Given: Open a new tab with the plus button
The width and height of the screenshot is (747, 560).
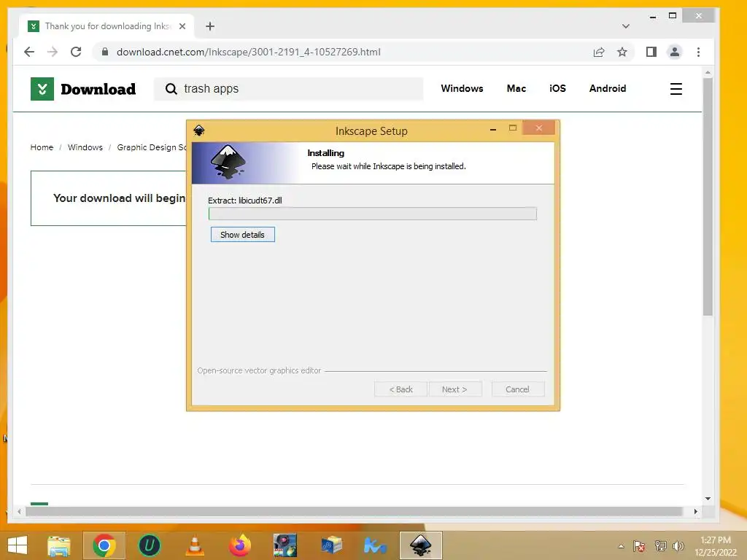Looking at the screenshot, I should click(x=210, y=26).
